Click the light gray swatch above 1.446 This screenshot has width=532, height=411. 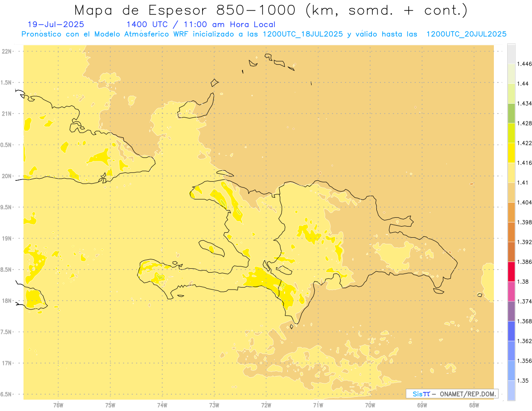coord(511,54)
